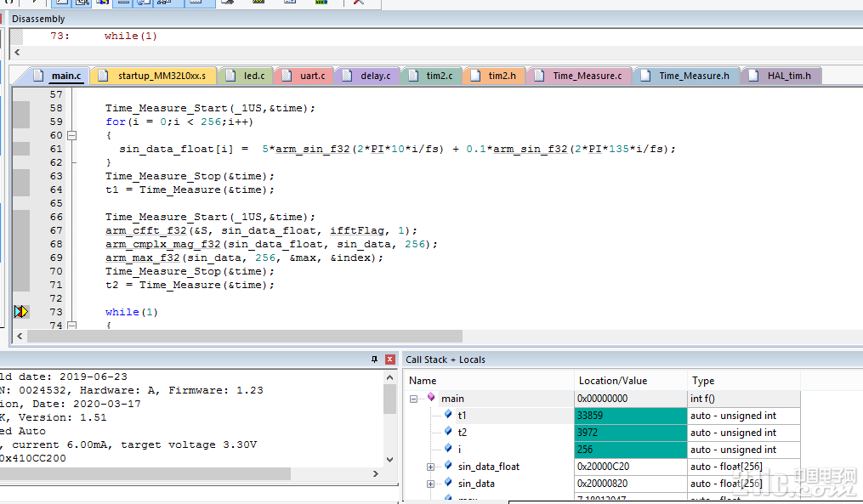Select the main row in Call Stack
The image size is (863, 504).
[603, 399]
